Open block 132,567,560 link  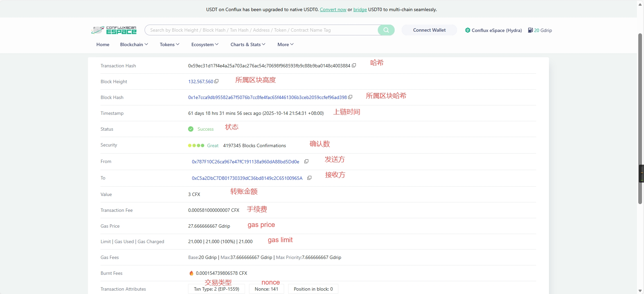tap(201, 81)
